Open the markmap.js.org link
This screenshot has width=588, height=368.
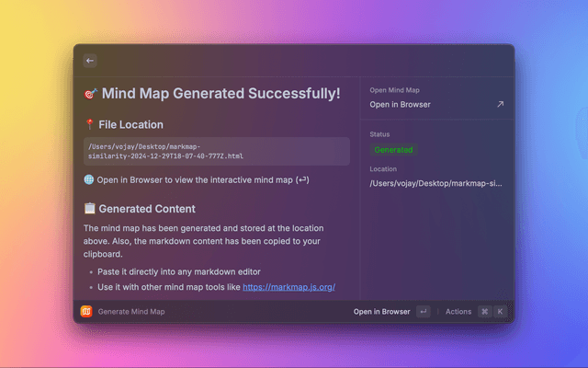288,287
